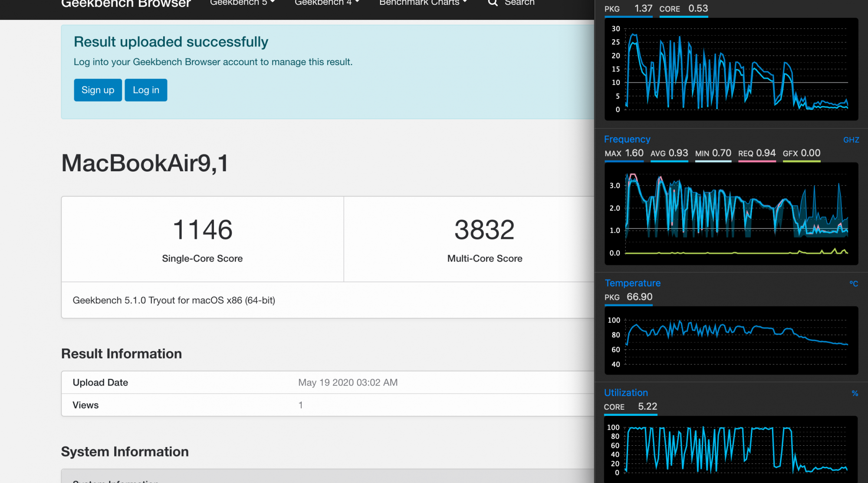The image size is (868, 483).
Task: Click the GHZ unit label
Action: tap(851, 140)
